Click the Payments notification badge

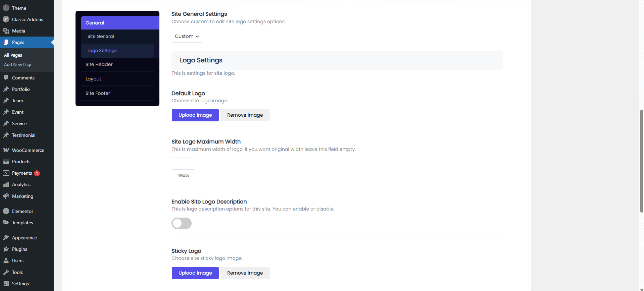pyautogui.click(x=37, y=173)
